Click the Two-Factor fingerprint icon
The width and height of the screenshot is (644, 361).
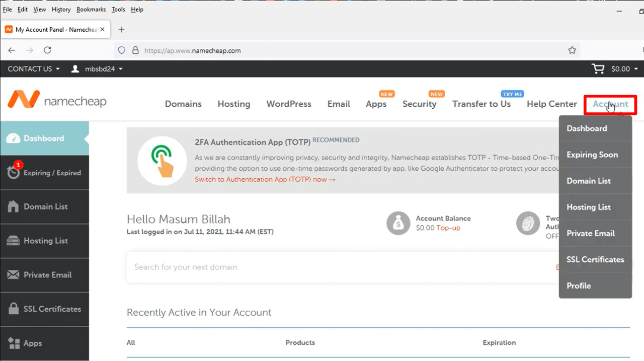tap(528, 223)
